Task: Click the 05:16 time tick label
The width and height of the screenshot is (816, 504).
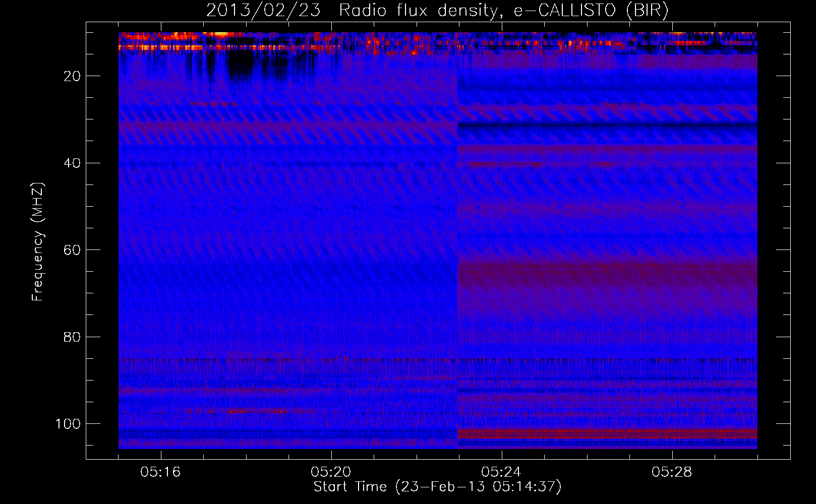Action: pos(160,472)
